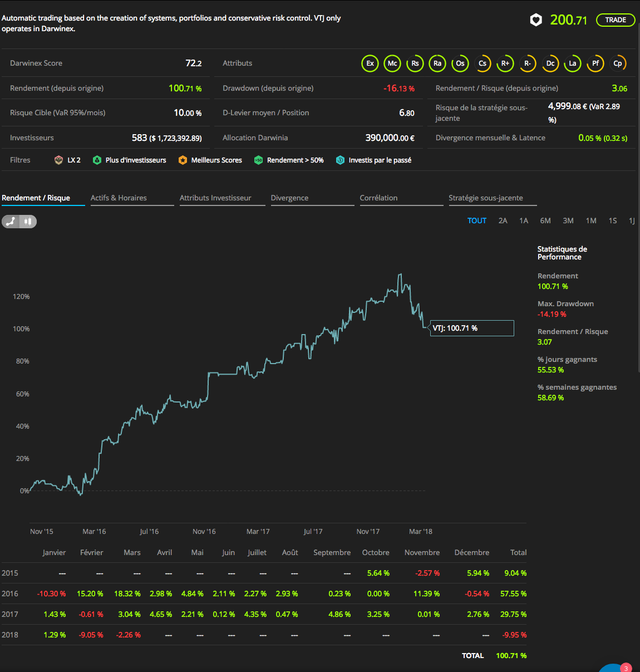Click the 2016 Mars return 18.32 %
This screenshot has width=640, height=672.
tap(127, 594)
